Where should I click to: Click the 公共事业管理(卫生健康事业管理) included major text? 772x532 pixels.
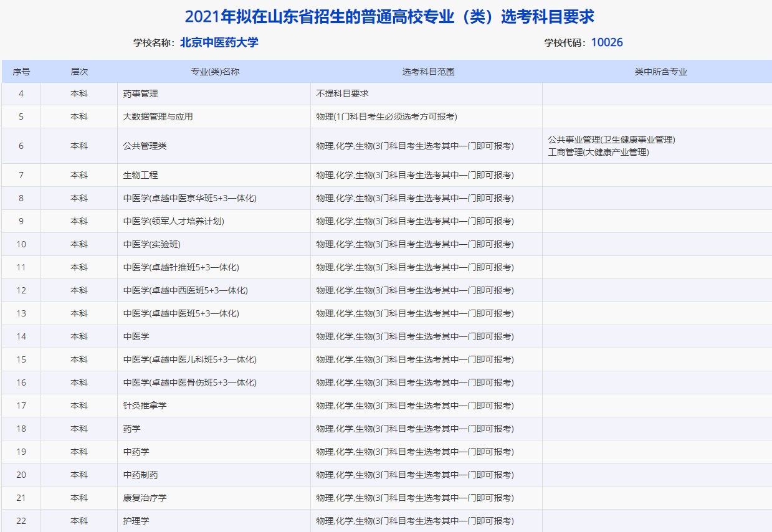pos(611,140)
